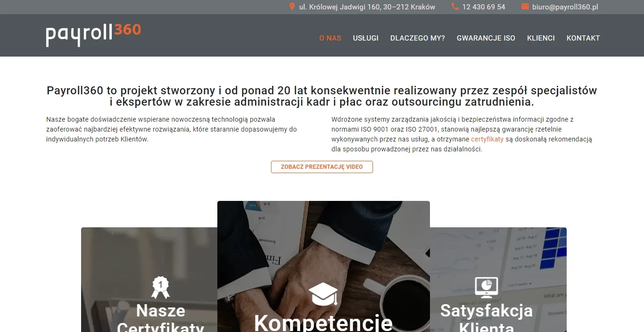This screenshot has height=332, width=644.
Task: Click the graduation cap icon
Action: coord(323,294)
